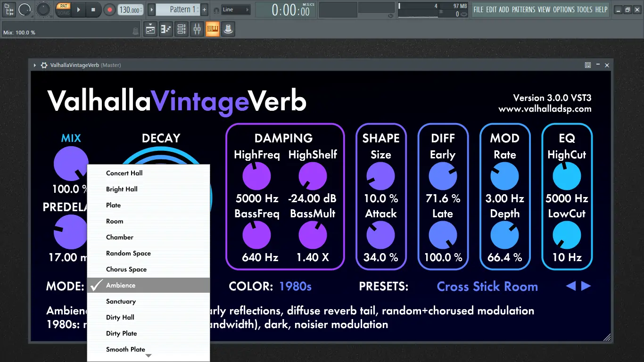The height and width of the screenshot is (362, 644).
Task: Choose the Plate reverb mode
Action: (x=149, y=205)
